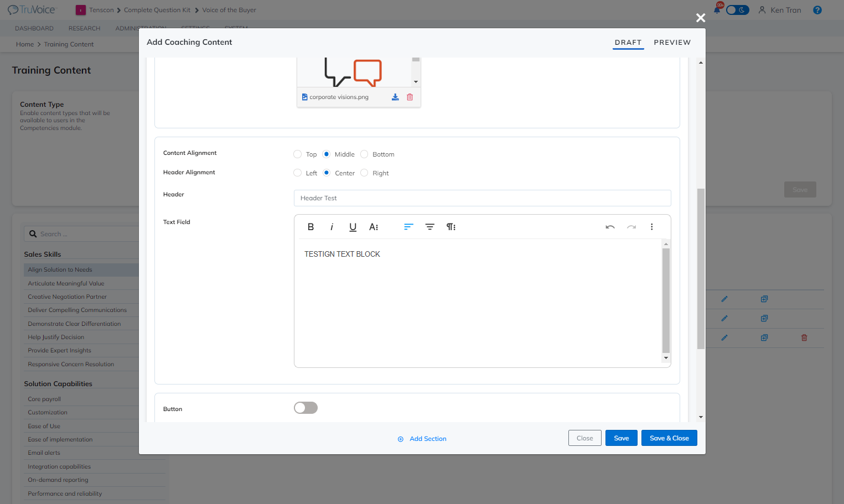Viewport: 844px width, 504px height.
Task: Toggle dark mode switch in header
Action: tap(737, 10)
